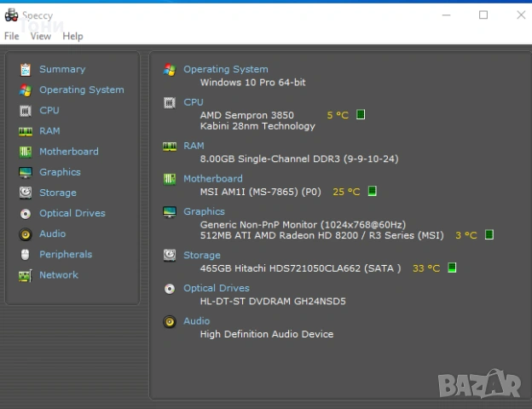Select Optical Drives in the sidebar
532x409 pixels.
tap(72, 213)
